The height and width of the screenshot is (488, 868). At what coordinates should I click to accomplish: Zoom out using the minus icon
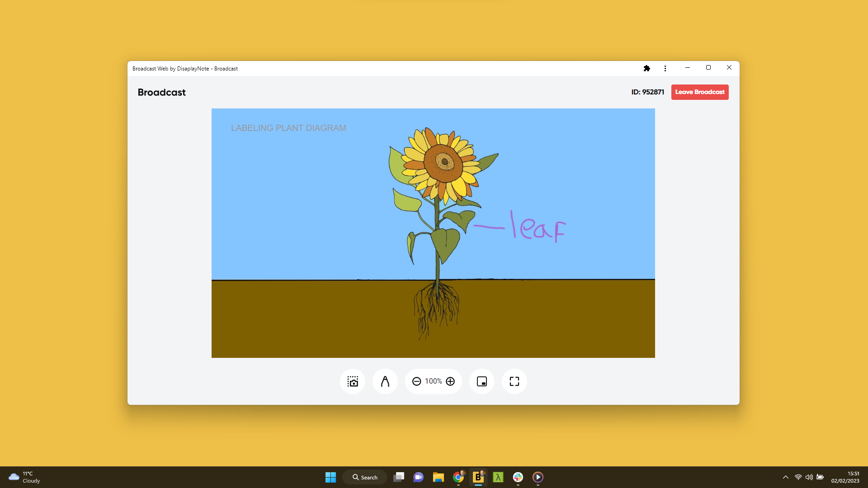(x=416, y=381)
